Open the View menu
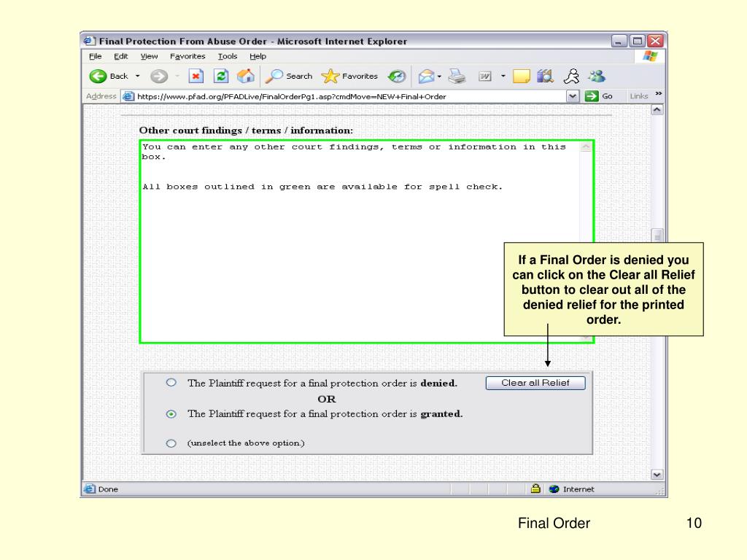This screenshot has width=747, height=560. [149, 56]
